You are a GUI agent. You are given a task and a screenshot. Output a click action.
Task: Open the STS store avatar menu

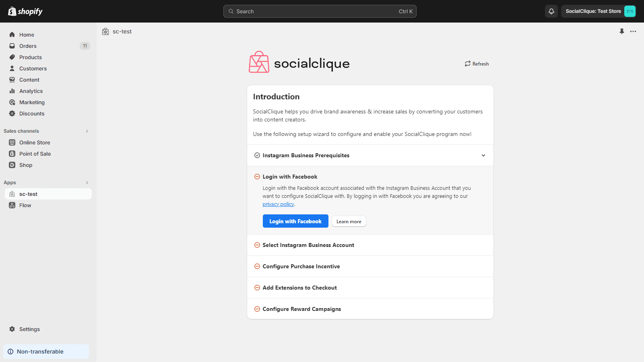coord(630,11)
